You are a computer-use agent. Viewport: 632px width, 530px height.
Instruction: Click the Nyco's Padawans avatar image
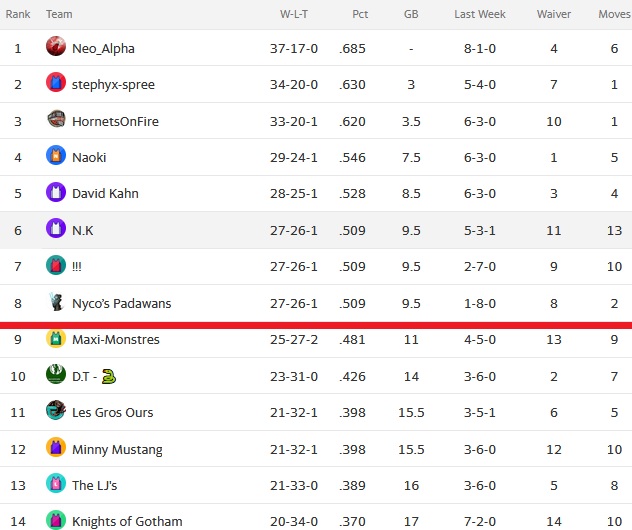[x=56, y=301]
